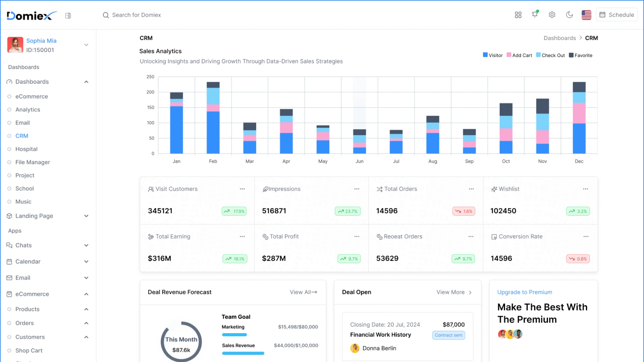Open Impressions card options menu
The image size is (644, 362).
[357, 189]
